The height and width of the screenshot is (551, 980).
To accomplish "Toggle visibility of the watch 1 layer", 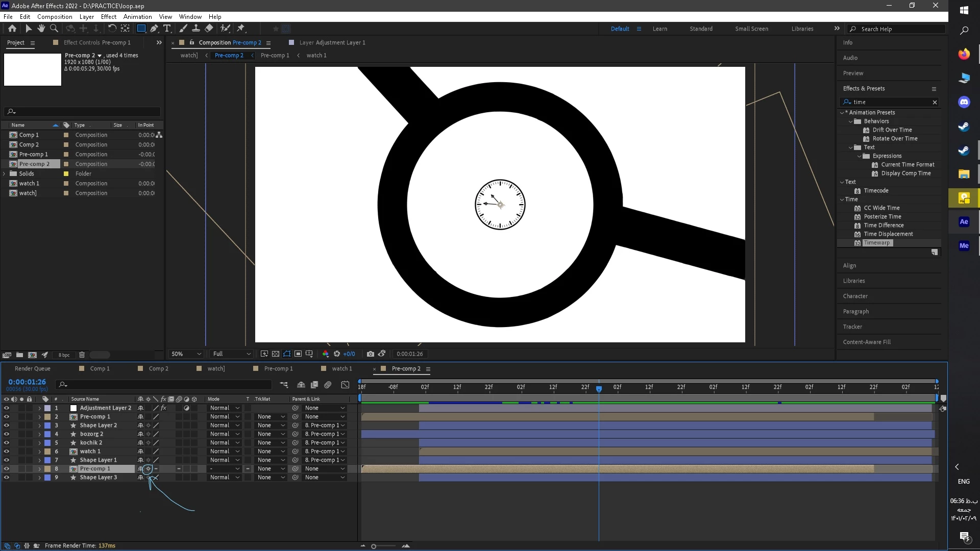I will 6,452.
